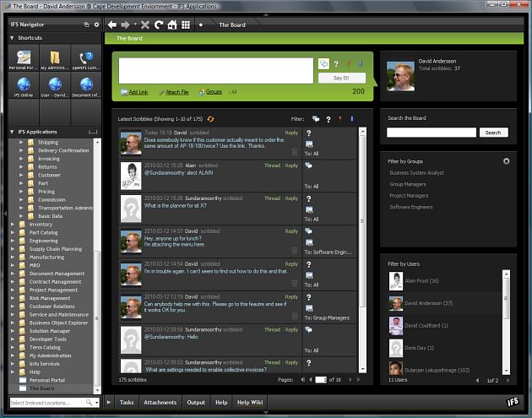Select question message type in composer

coord(336,64)
